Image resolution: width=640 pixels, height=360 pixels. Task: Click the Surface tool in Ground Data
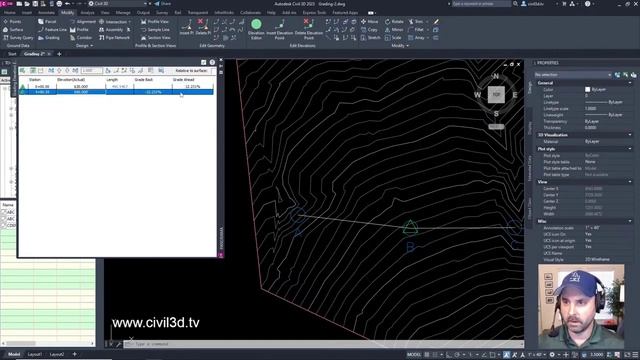pyautogui.click(x=13, y=30)
